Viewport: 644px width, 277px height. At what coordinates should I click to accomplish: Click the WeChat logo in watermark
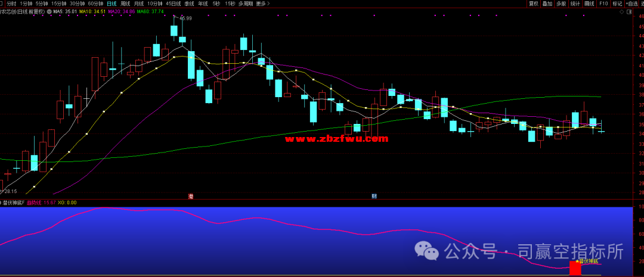click(428, 251)
